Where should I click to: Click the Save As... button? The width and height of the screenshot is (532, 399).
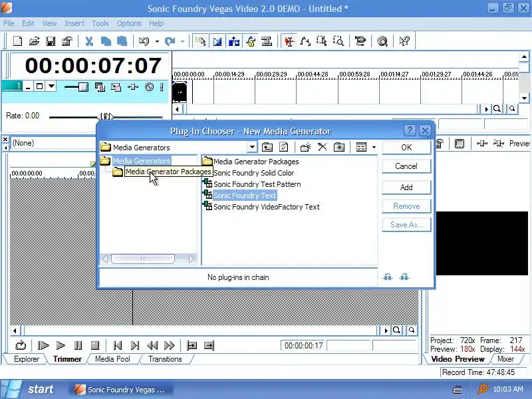tap(406, 225)
